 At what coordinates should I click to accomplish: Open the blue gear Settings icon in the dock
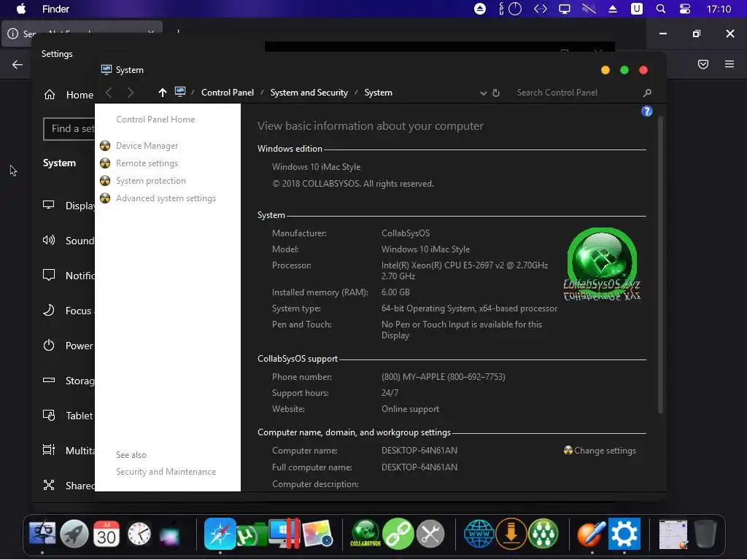coord(624,534)
